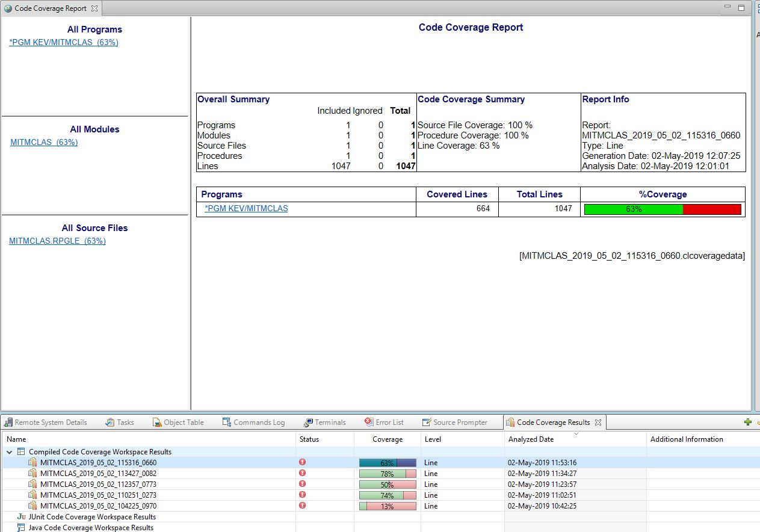Screen dimensions: 760x532
Task: Close the Code Coverage Report editor tab
Action: [x=94, y=9]
